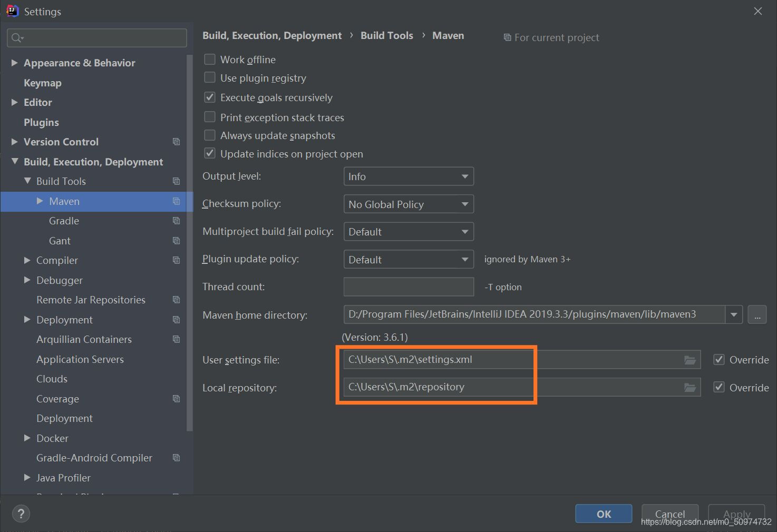
Task: Expand the Maven subtree arrow
Action: pos(40,201)
